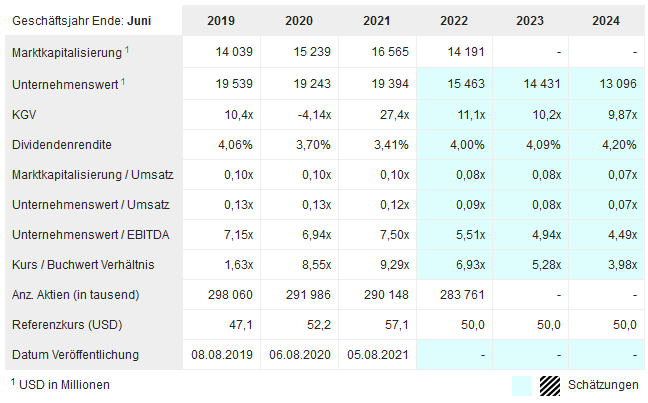Select the 2019 column header
Image resolution: width=648 pixels, height=403 pixels.
(x=222, y=21)
